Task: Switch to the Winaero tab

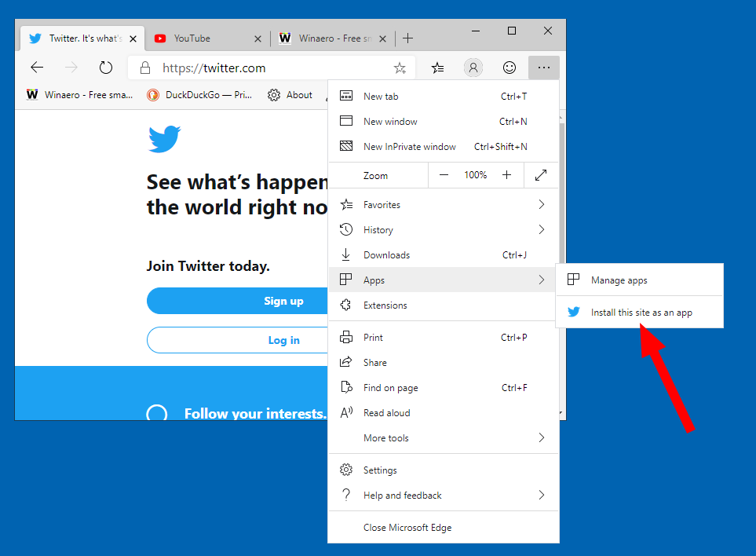Action: 333,38
